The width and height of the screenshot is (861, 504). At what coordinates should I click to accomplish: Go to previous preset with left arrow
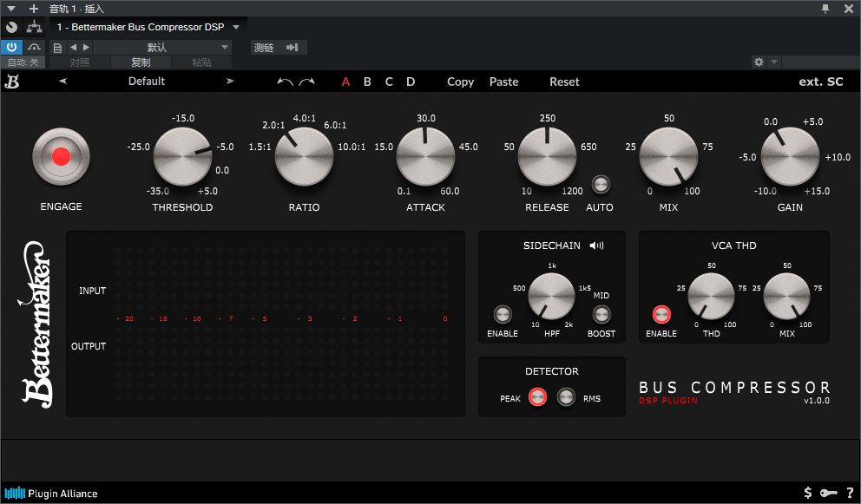(x=62, y=82)
